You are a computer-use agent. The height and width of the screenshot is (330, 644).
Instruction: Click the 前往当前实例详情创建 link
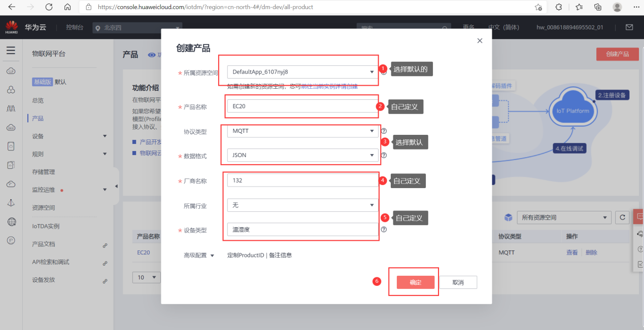(329, 86)
